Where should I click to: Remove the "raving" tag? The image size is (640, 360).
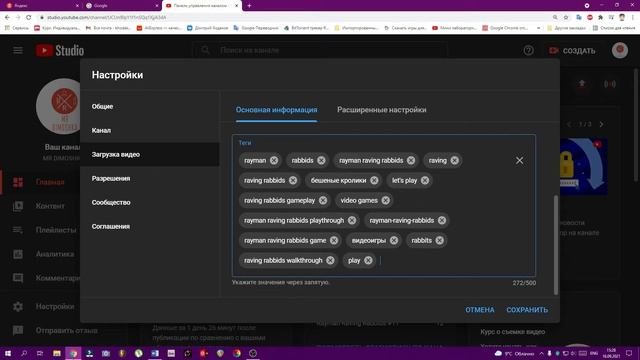455,160
